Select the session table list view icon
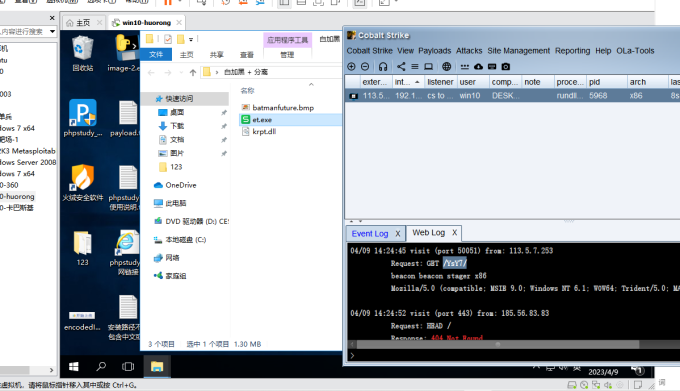This screenshot has width=680, height=391. point(415,67)
